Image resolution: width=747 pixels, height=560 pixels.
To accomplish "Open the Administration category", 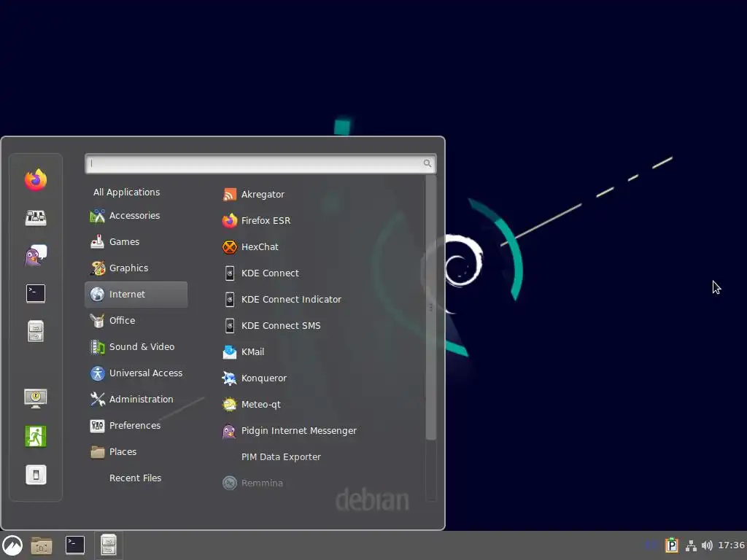I will pos(136,399).
